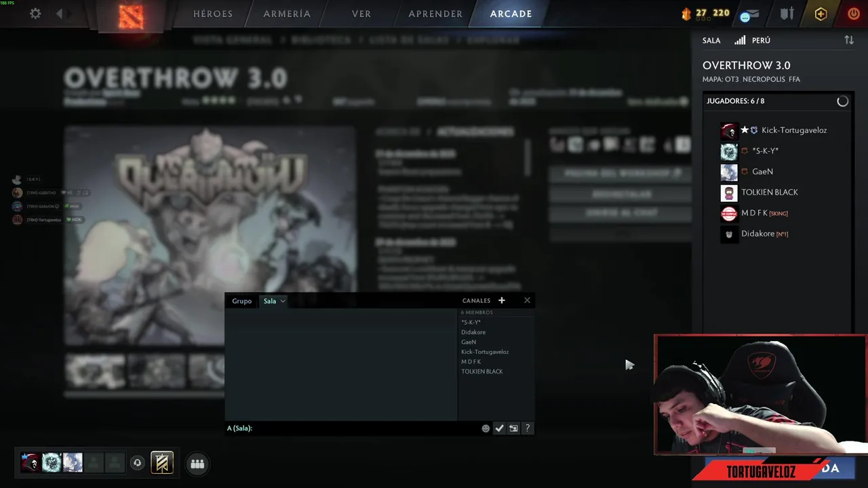Click the lobby loading spinner icon
Viewport: 868px width, 488px height.
click(842, 101)
